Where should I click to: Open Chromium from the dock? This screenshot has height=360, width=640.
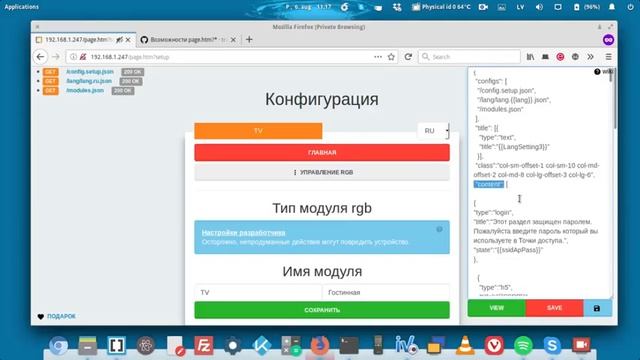coord(58,346)
